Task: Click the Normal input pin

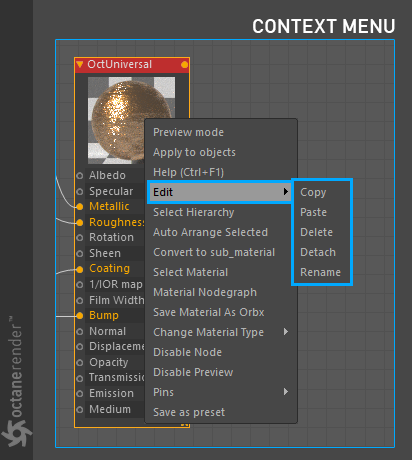Action: click(x=79, y=332)
